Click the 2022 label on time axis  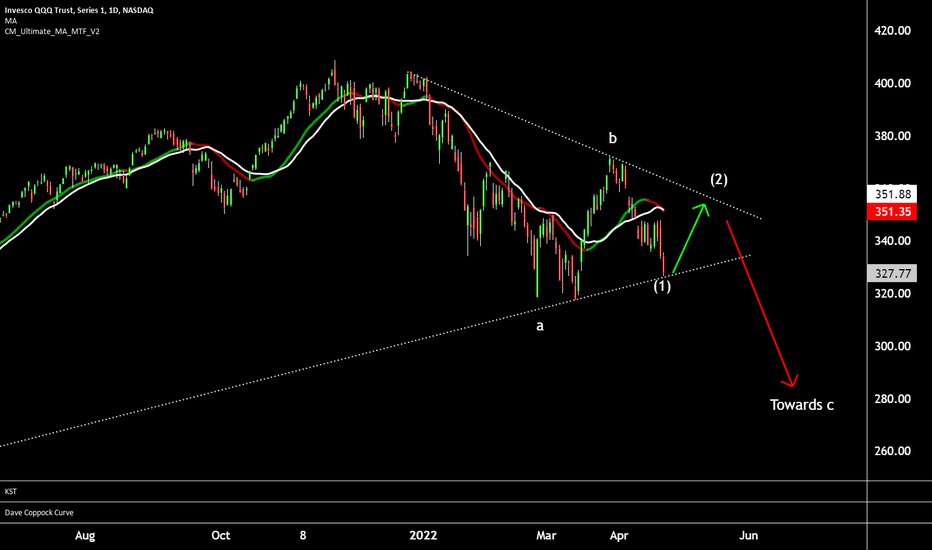tap(423, 536)
